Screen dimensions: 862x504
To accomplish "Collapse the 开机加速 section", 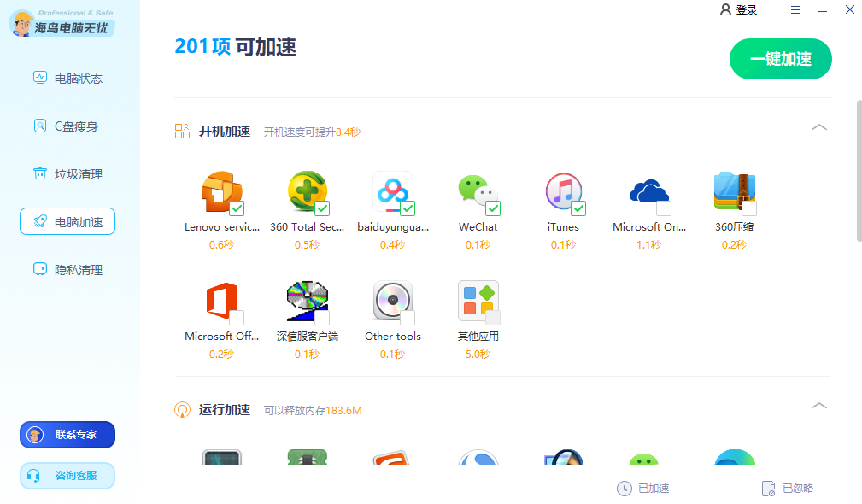I will click(x=818, y=127).
